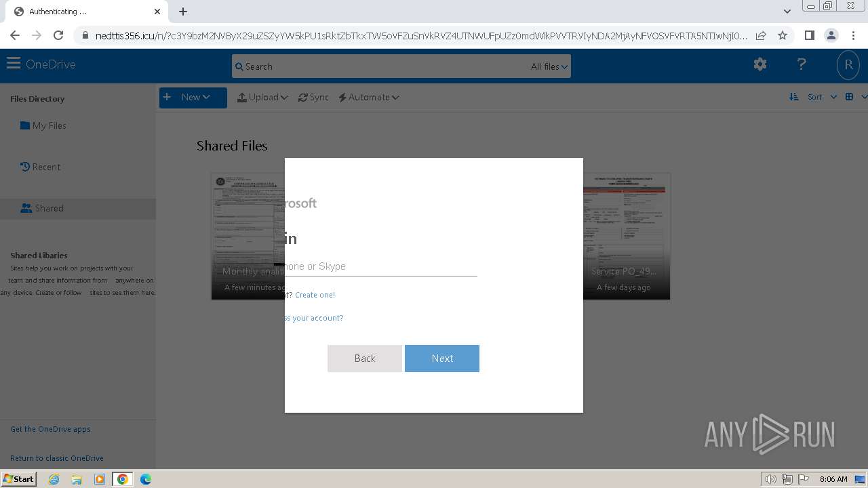Click the Sort icon
The width and height of the screenshot is (868, 488).
click(794, 97)
